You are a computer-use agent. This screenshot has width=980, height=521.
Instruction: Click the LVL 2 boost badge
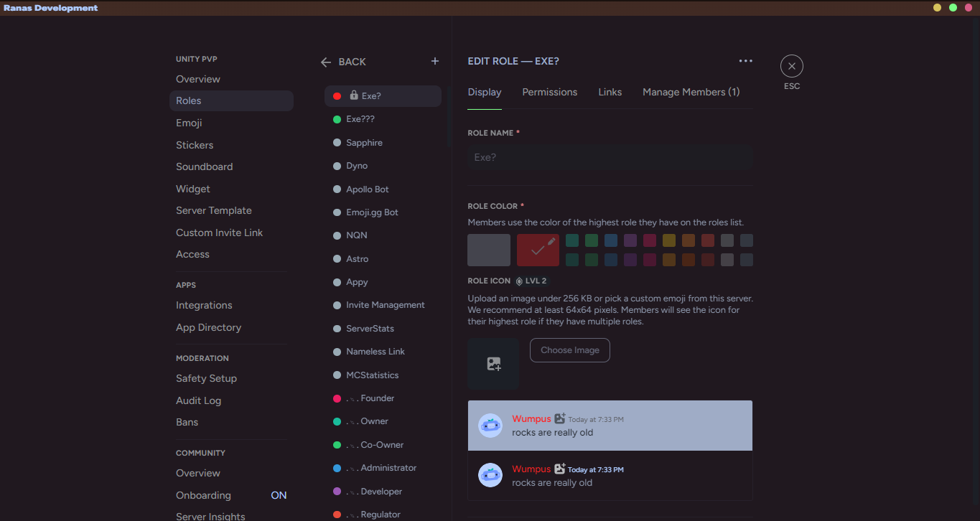531,281
